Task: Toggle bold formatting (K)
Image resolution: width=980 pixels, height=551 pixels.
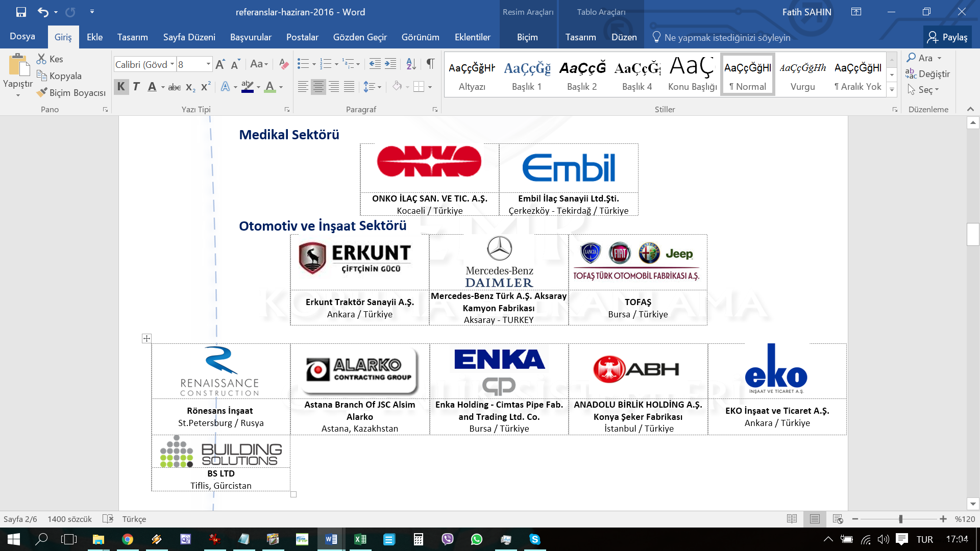Action: tap(121, 87)
